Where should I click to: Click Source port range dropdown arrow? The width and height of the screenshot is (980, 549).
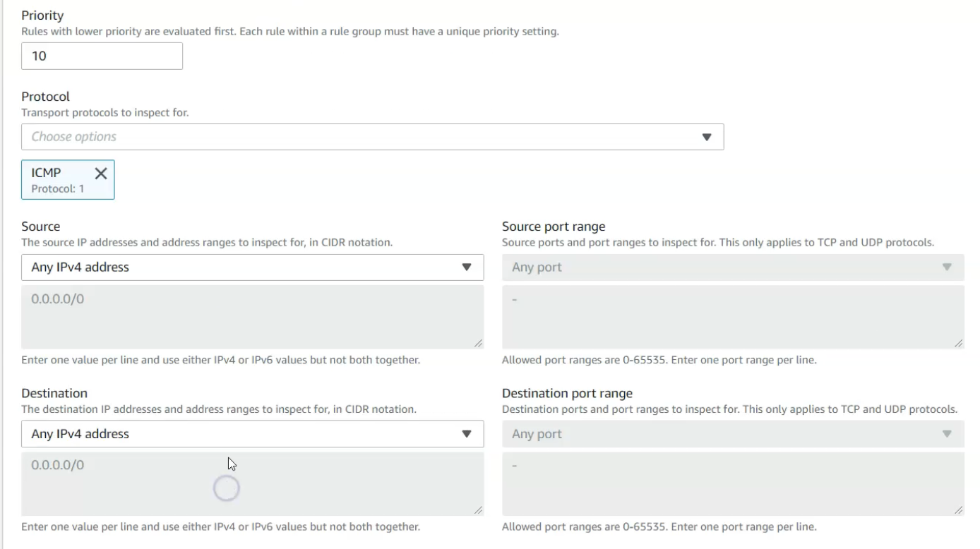tap(947, 267)
